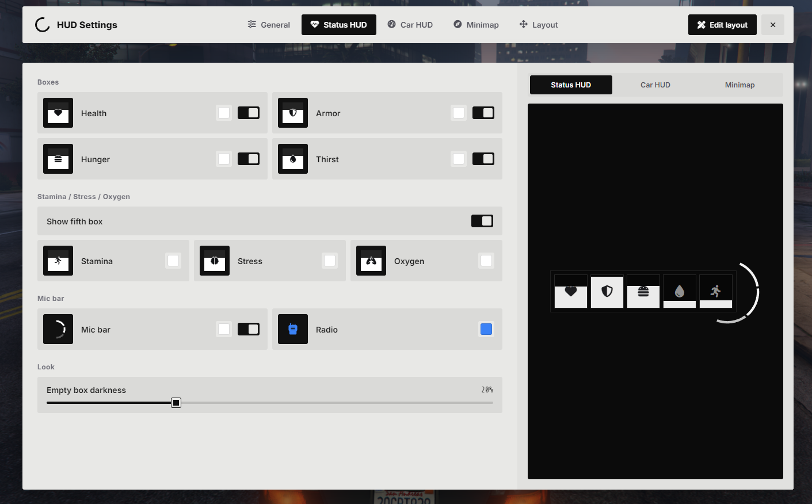Select the Status HUD preview button

pyautogui.click(x=571, y=85)
